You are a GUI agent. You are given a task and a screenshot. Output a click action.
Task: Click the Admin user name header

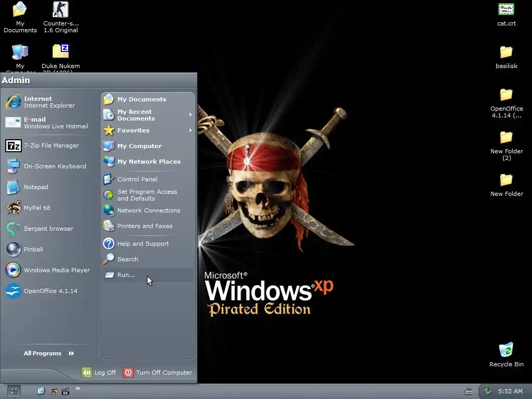[x=16, y=81]
